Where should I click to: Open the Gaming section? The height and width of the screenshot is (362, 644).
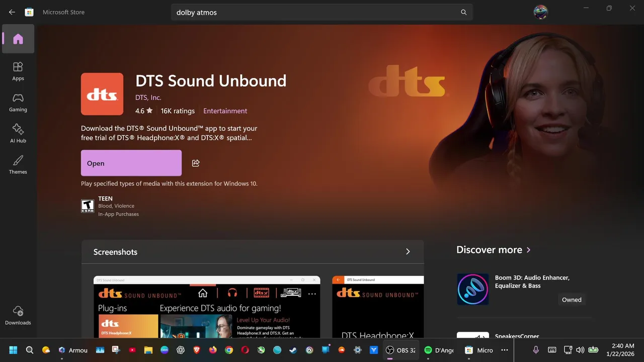click(18, 102)
